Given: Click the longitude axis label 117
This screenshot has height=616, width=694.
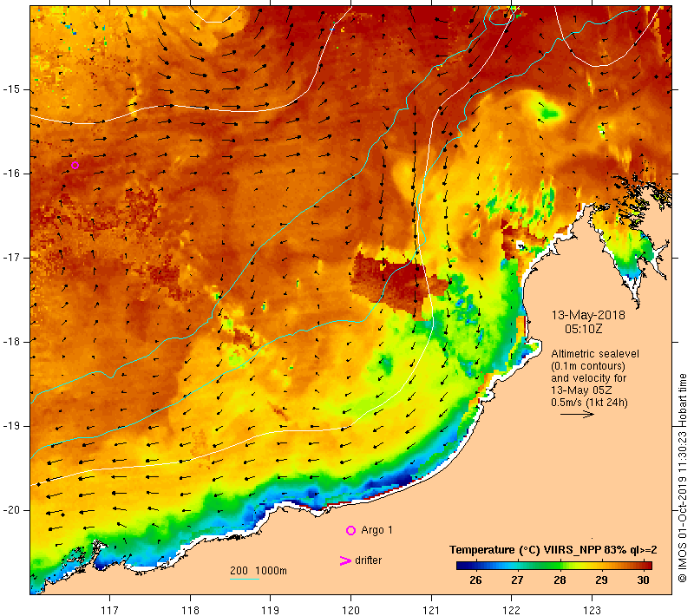Looking at the screenshot, I should pyautogui.click(x=109, y=610).
